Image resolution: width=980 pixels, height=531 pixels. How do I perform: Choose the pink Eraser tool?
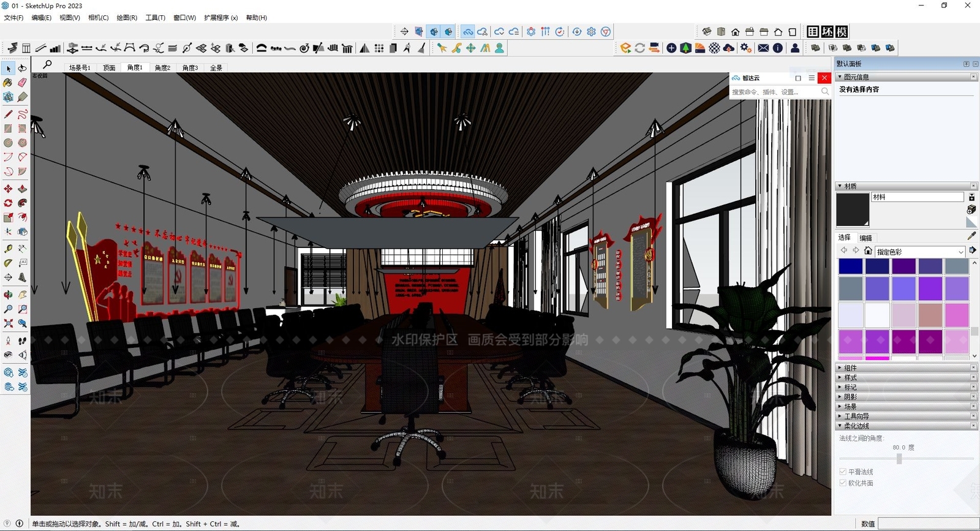pos(23,83)
